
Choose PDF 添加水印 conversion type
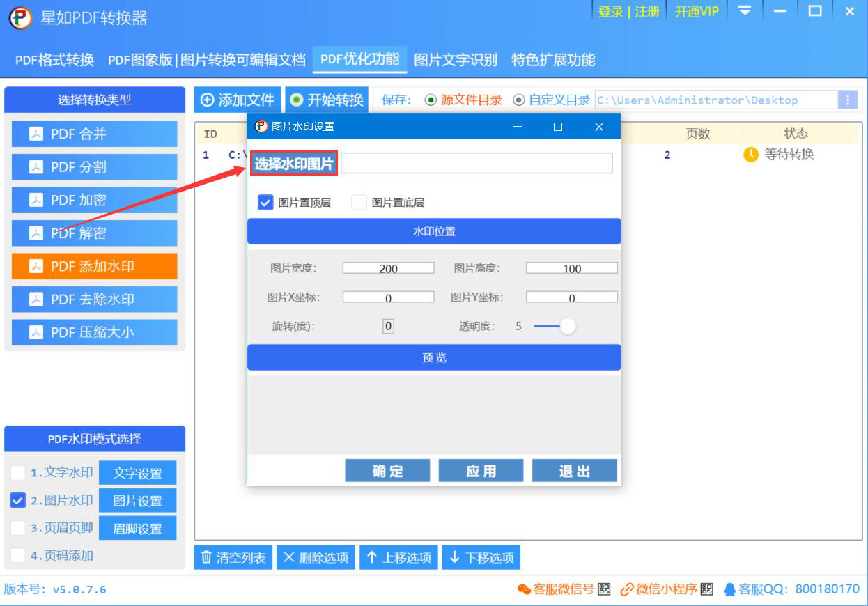95,266
